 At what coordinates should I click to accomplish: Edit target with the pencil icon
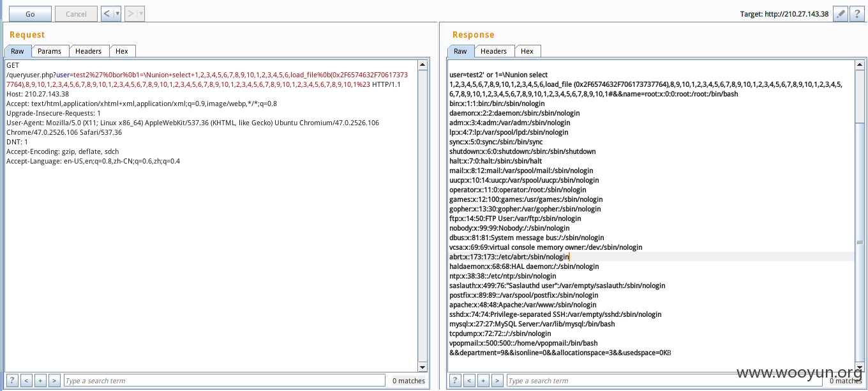pyautogui.click(x=841, y=13)
